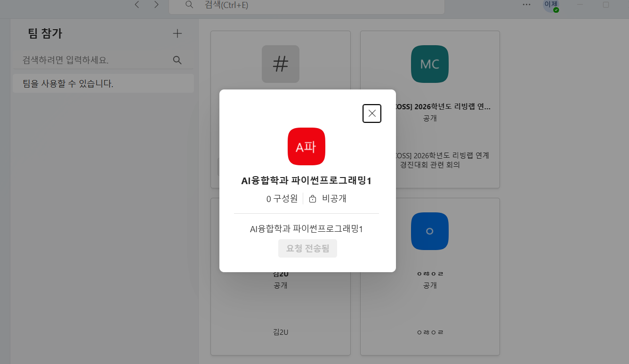The height and width of the screenshot is (364, 629).
Task: Click the gray hash team avatar
Action: 281,64
